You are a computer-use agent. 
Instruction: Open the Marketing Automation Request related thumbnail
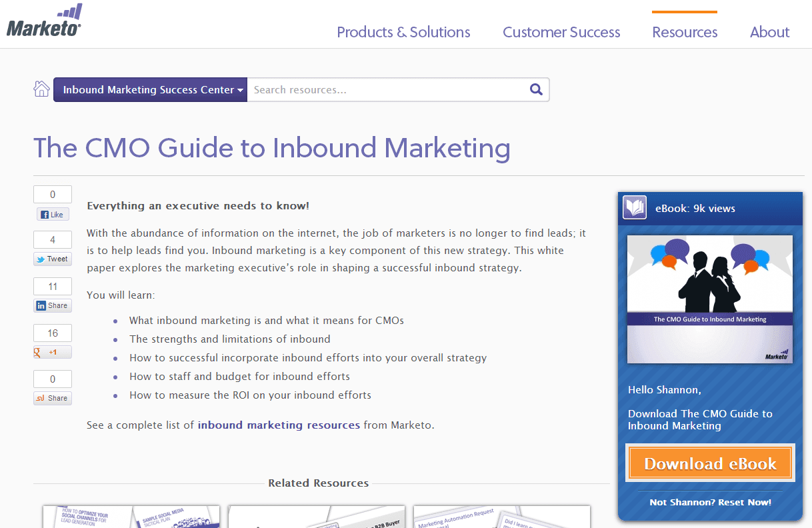click(x=502, y=517)
